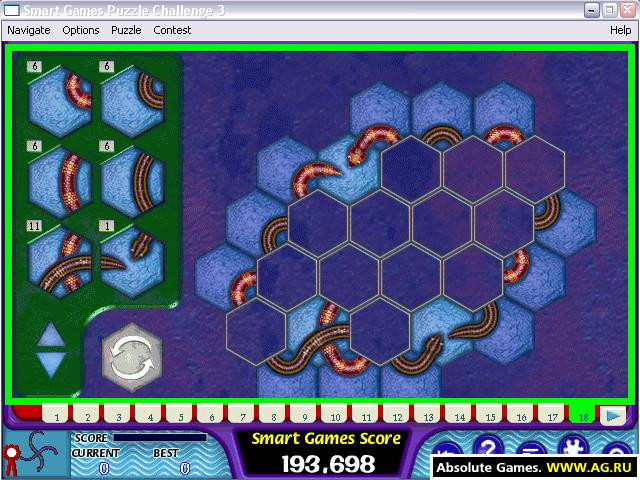Click the title bar application icon
Viewport: 640px width, 480px height.
pyautogui.click(x=11, y=10)
